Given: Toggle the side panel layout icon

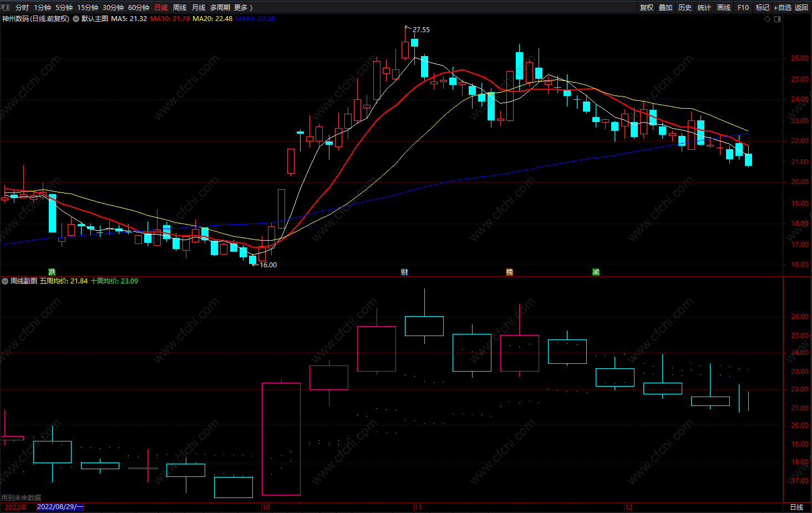Looking at the screenshot, I should tap(778, 19).
